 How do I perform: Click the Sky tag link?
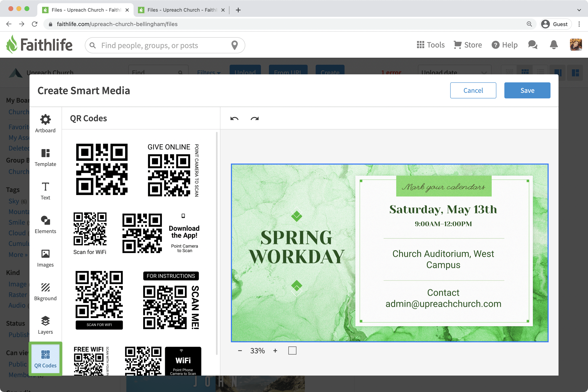[x=14, y=201]
